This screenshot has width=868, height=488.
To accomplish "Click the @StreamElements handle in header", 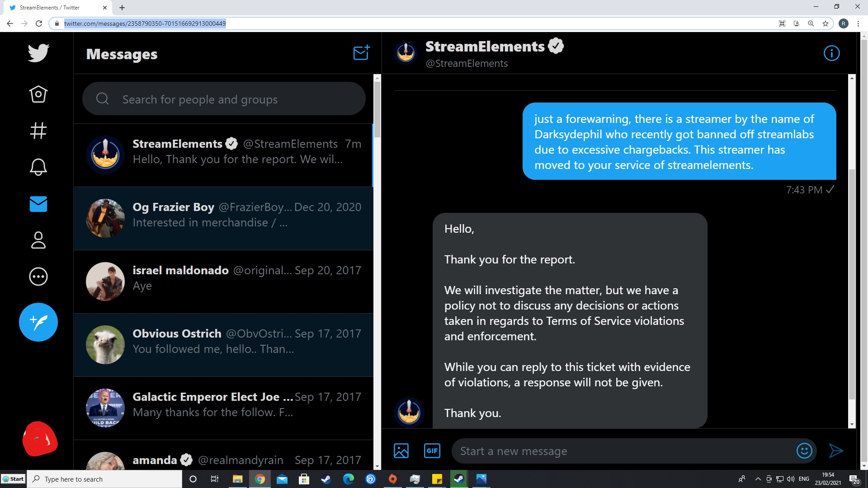I will 467,64.
